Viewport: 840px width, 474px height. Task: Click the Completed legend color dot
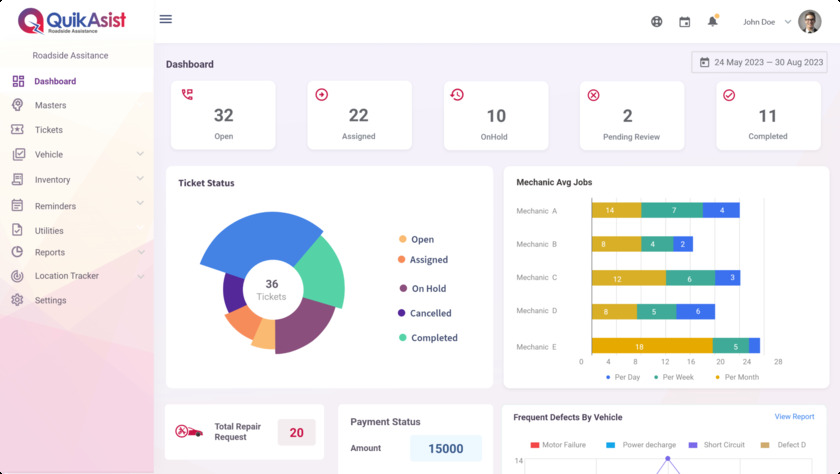pos(403,338)
